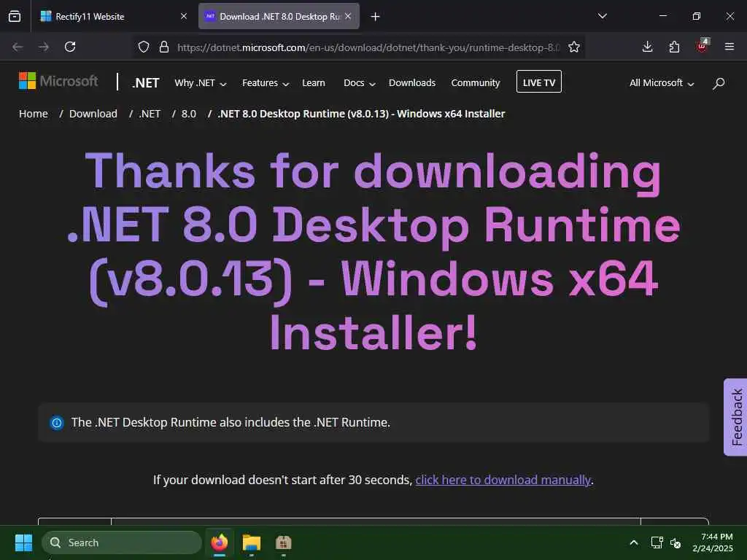
Task: Click the Thanks for downloading heading
Action: pos(374,252)
